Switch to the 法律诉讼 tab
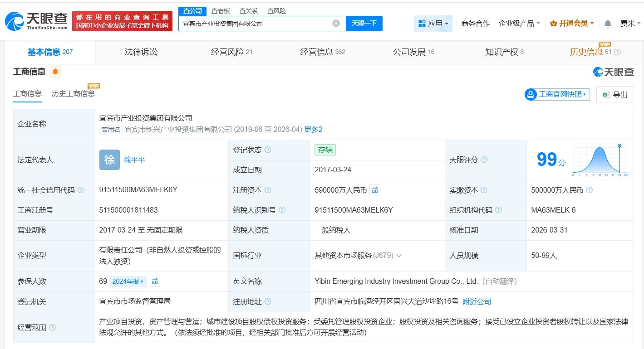The width and height of the screenshot is (644, 349). [141, 52]
